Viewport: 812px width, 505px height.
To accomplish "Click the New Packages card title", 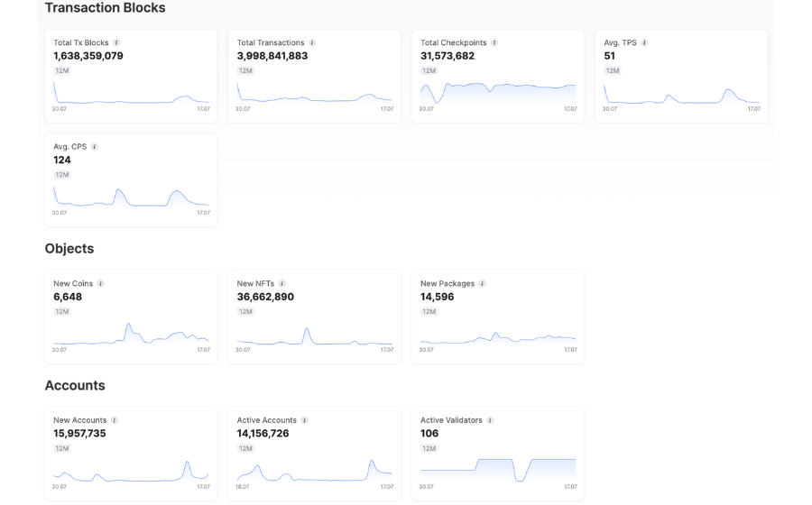I will pyautogui.click(x=448, y=283).
